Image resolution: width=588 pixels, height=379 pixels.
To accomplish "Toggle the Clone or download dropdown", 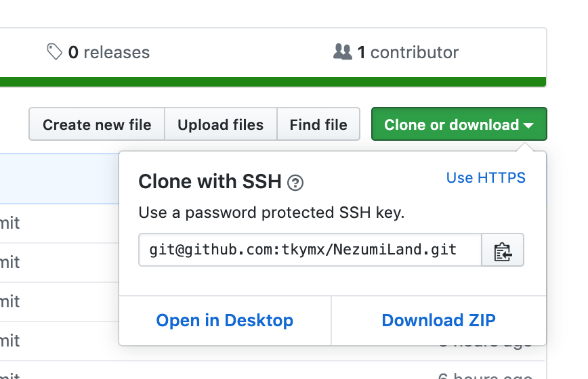I will coord(459,125).
